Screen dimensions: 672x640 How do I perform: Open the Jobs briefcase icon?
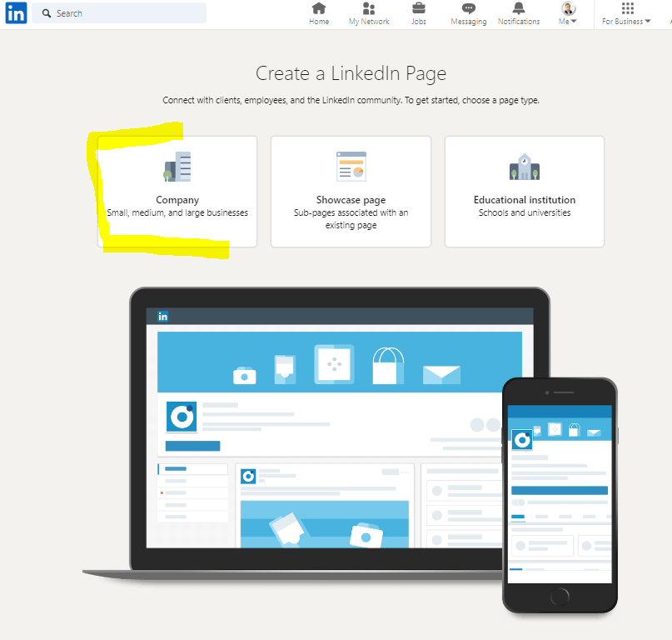click(x=418, y=8)
